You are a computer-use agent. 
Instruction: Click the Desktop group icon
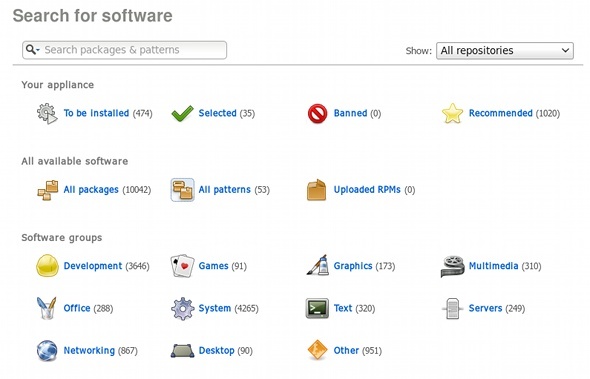[182, 351]
